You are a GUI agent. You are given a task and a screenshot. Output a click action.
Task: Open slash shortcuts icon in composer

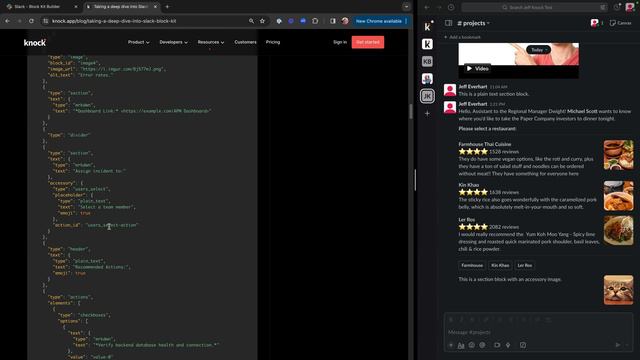click(x=523, y=345)
